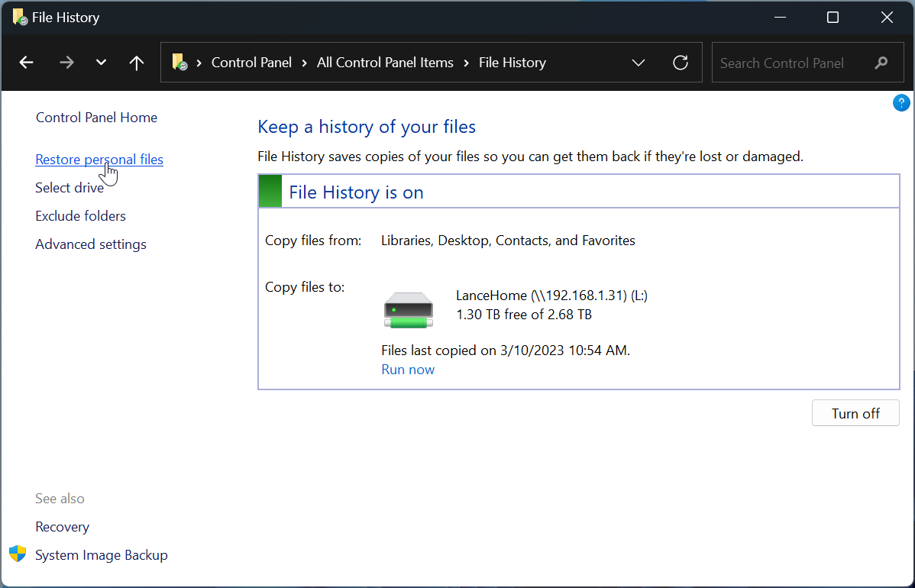Viewport: 915px width, 588px height.
Task: Go up one level with up arrow
Action: [137, 63]
